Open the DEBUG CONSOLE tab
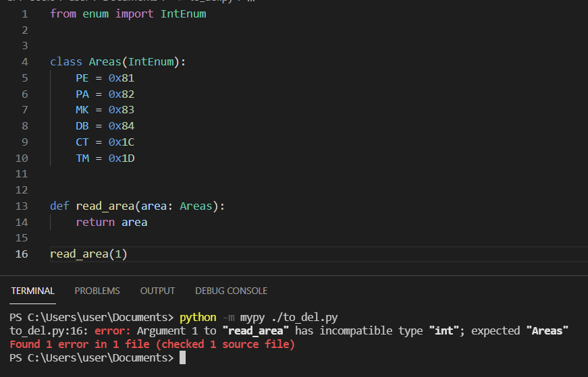 (232, 291)
